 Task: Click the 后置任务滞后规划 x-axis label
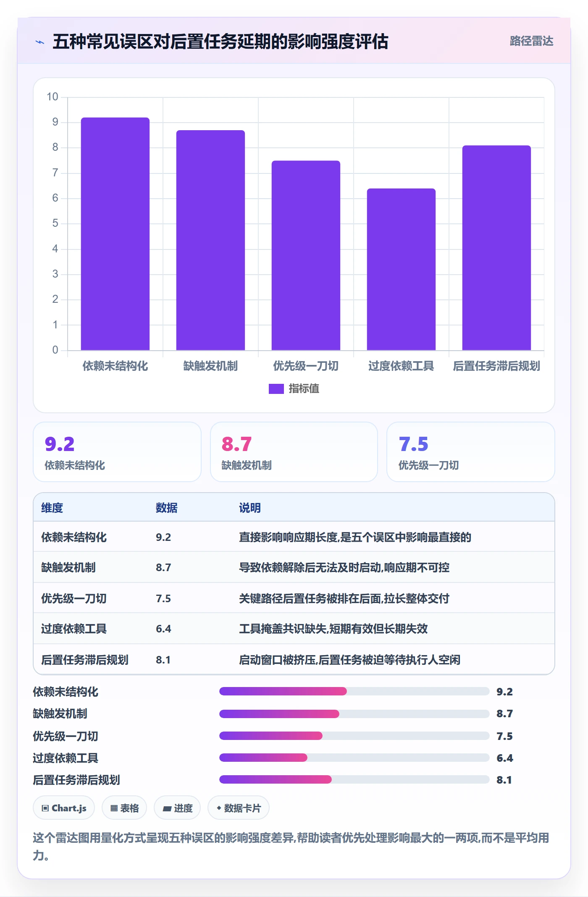coord(496,366)
